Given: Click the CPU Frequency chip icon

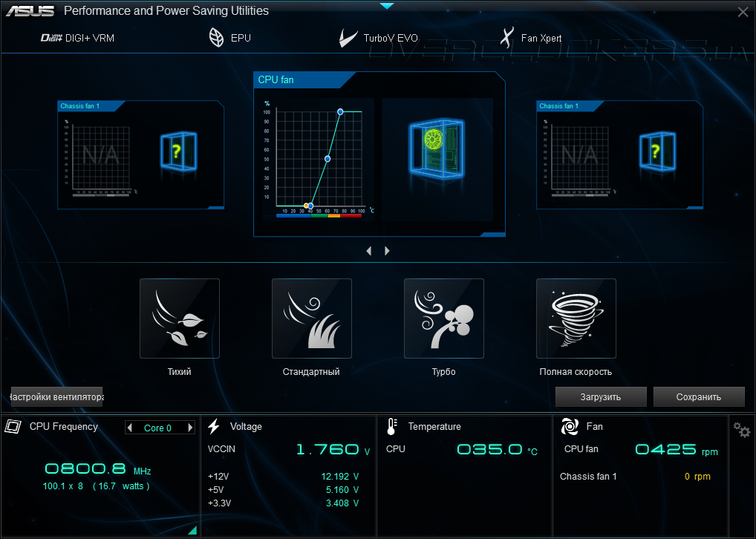Looking at the screenshot, I should click(x=13, y=426).
